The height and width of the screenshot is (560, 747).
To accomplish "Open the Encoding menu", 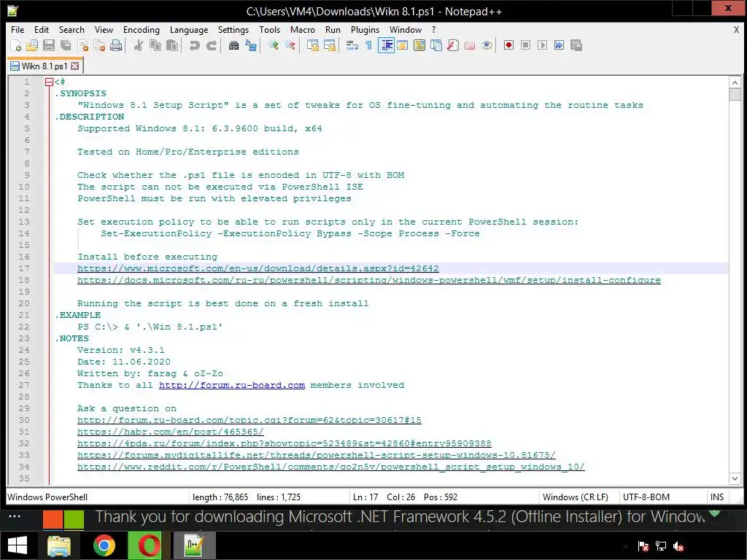I will tap(142, 29).
